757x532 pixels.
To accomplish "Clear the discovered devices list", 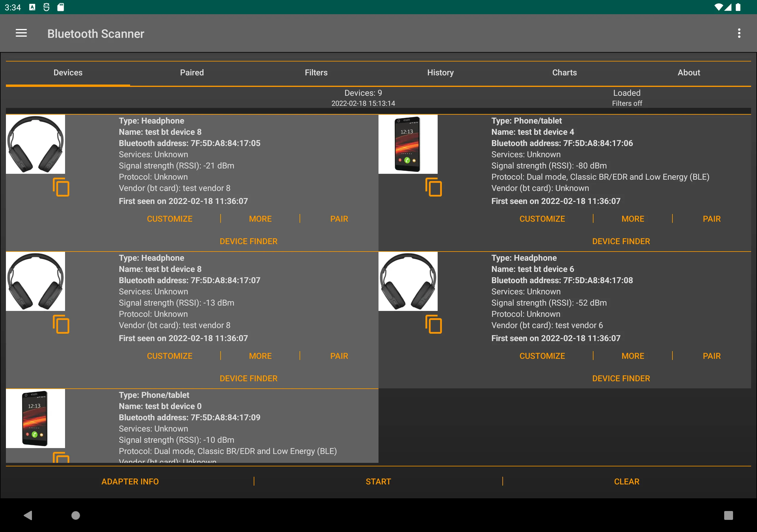I will click(x=626, y=481).
